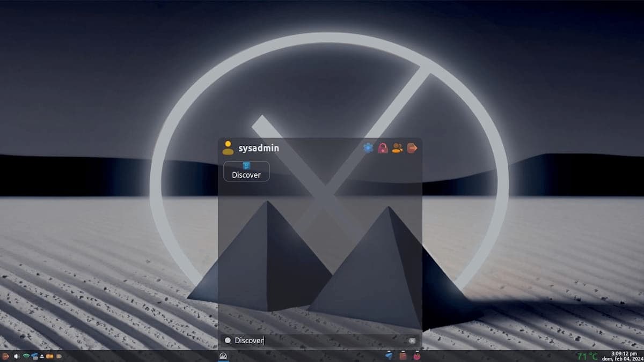Open the red round taskbar app icon
The image size is (644, 362).
tap(416, 356)
